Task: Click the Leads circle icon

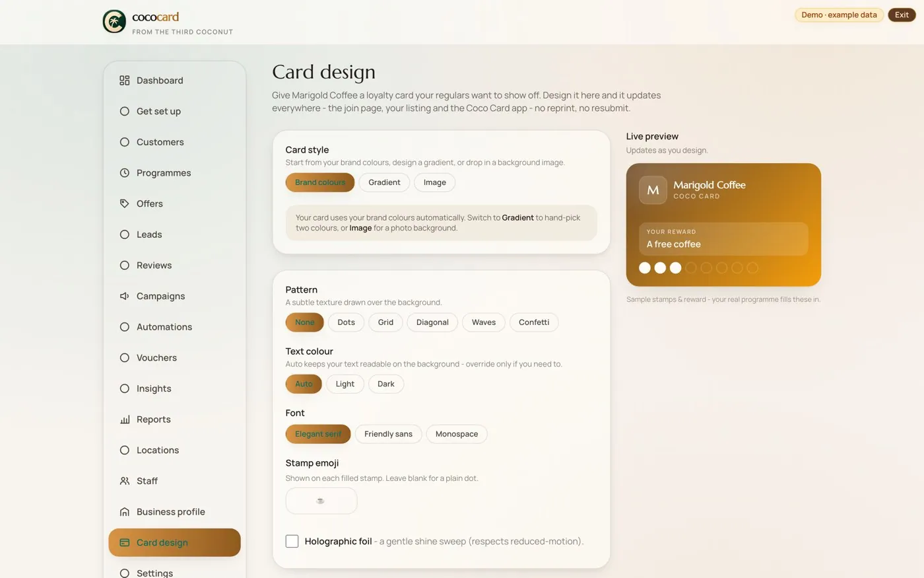Action: tap(124, 235)
